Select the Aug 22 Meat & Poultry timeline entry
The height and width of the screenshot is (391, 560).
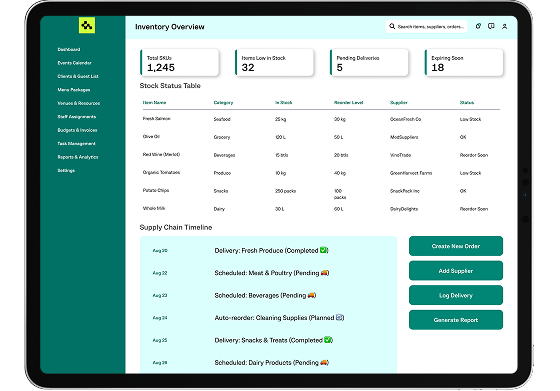pos(269,273)
